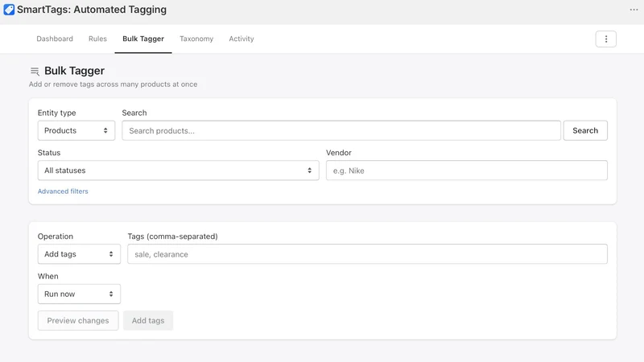644x362 pixels.
Task: Click the Vendor label
Action: click(339, 153)
